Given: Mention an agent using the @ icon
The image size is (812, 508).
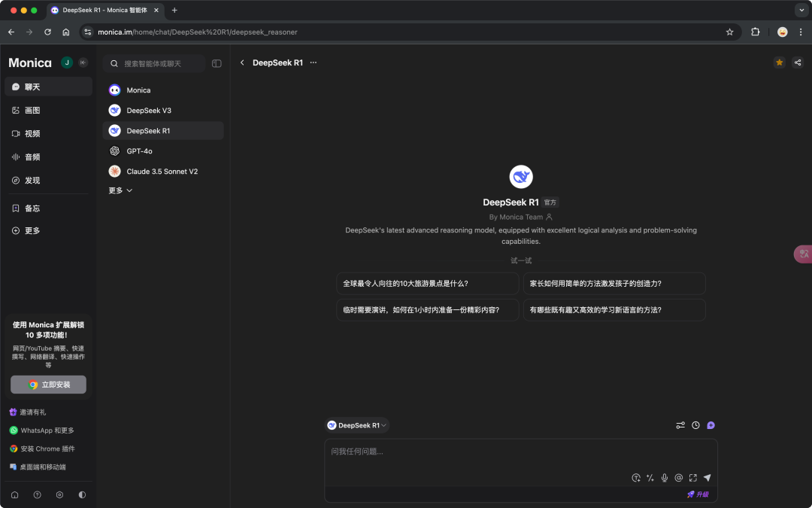Looking at the screenshot, I should (x=678, y=478).
